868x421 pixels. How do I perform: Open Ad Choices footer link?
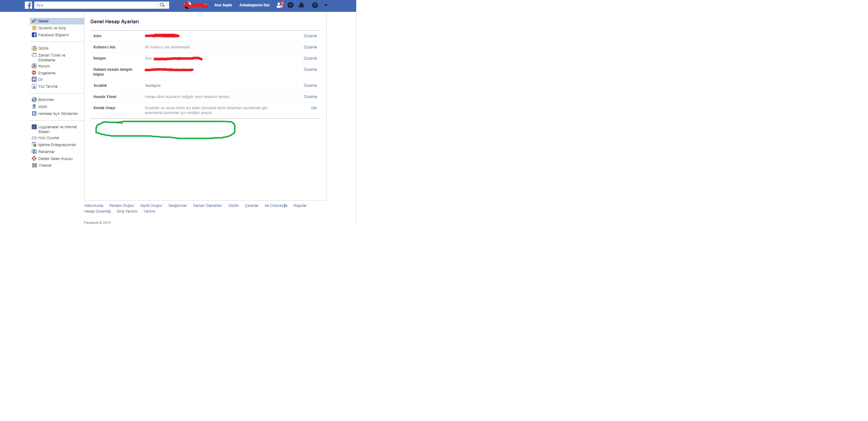(276, 205)
